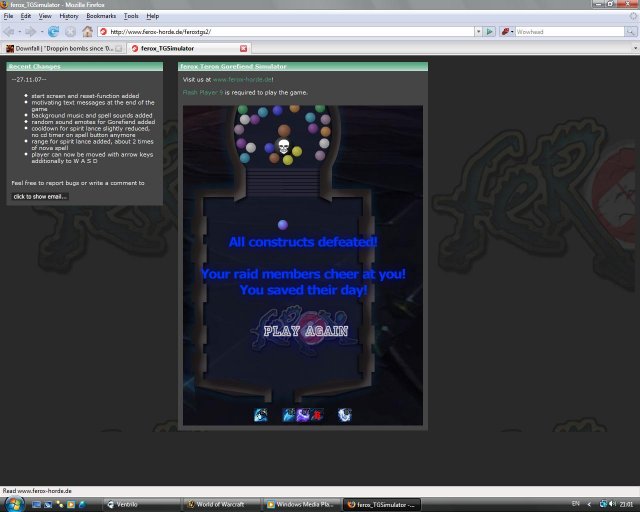
Task: Open the File menu
Action: 8,16
